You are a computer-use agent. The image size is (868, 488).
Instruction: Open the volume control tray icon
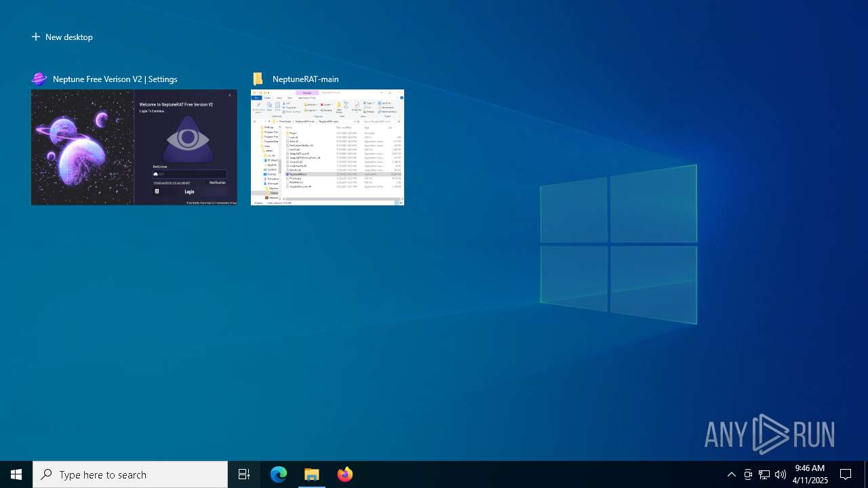[x=781, y=474]
